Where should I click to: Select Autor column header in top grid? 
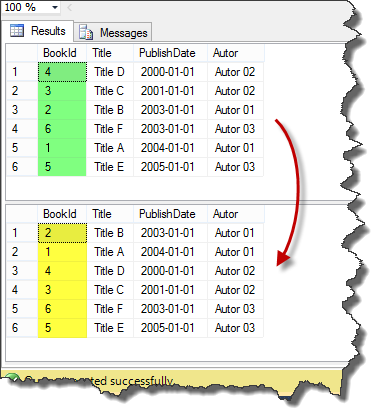coord(236,53)
